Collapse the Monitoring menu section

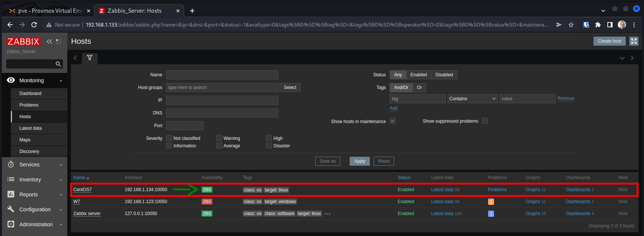point(61,81)
